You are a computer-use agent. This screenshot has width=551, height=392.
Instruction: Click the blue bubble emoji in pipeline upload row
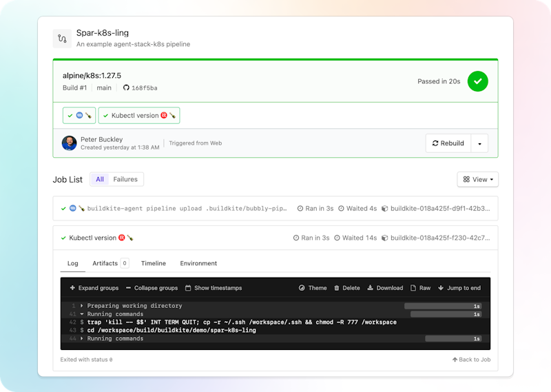point(73,208)
